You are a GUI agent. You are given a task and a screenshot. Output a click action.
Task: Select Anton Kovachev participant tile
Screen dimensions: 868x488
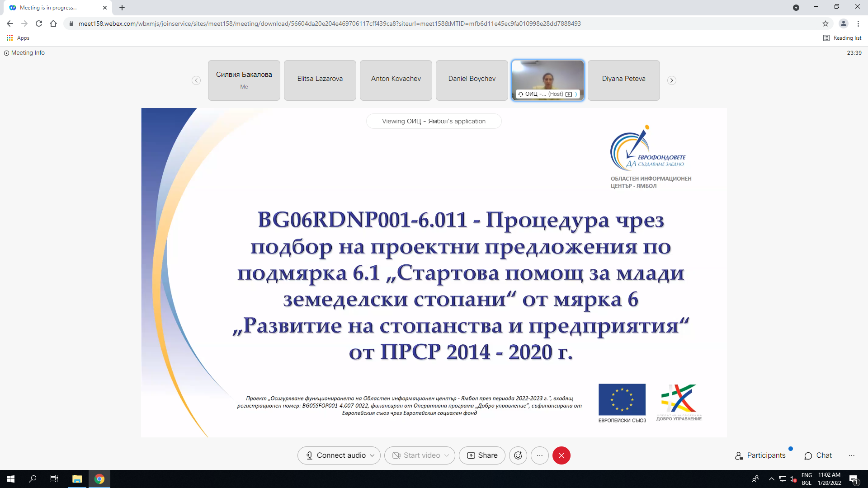pyautogui.click(x=396, y=80)
